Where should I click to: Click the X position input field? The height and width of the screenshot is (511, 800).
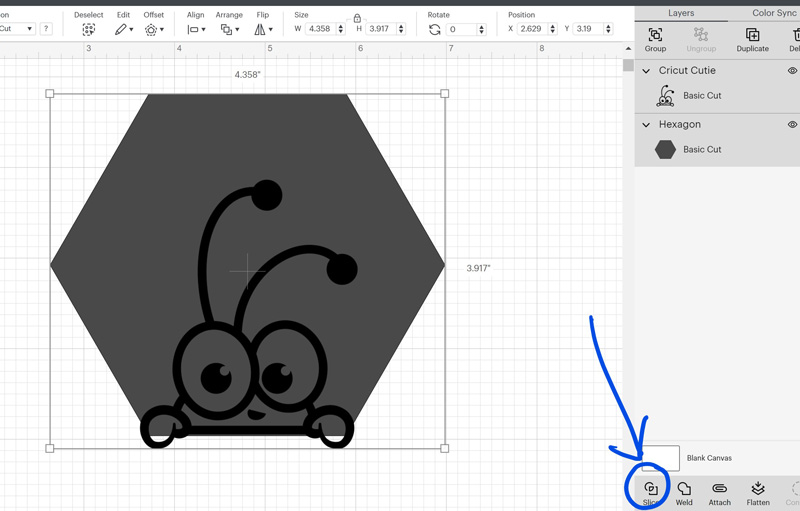tap(532, 29)
